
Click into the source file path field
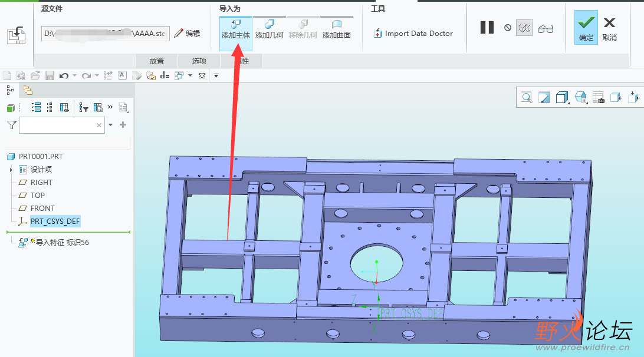click(x=105, y=34)
